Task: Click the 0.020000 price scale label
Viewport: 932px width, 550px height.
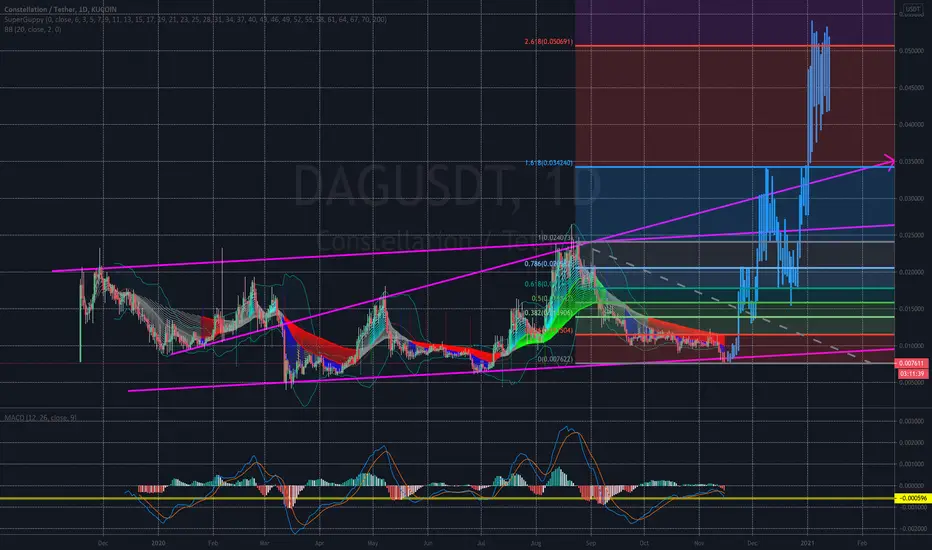Action: point(911,272)
